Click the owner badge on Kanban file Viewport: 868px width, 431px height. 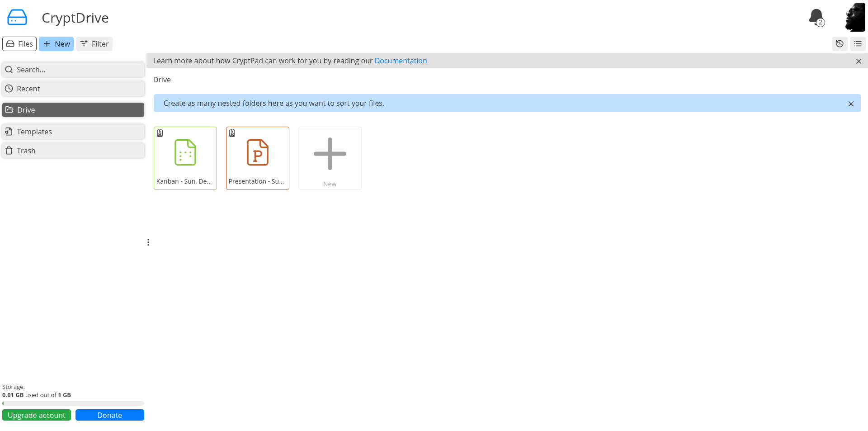160,133
